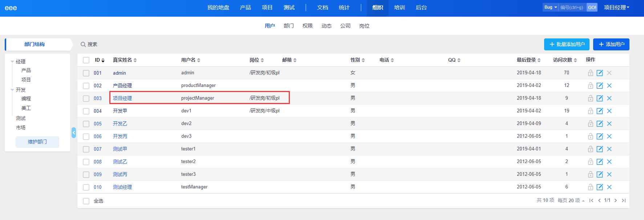Click lock icon in row 004

[x=591, y=111]
